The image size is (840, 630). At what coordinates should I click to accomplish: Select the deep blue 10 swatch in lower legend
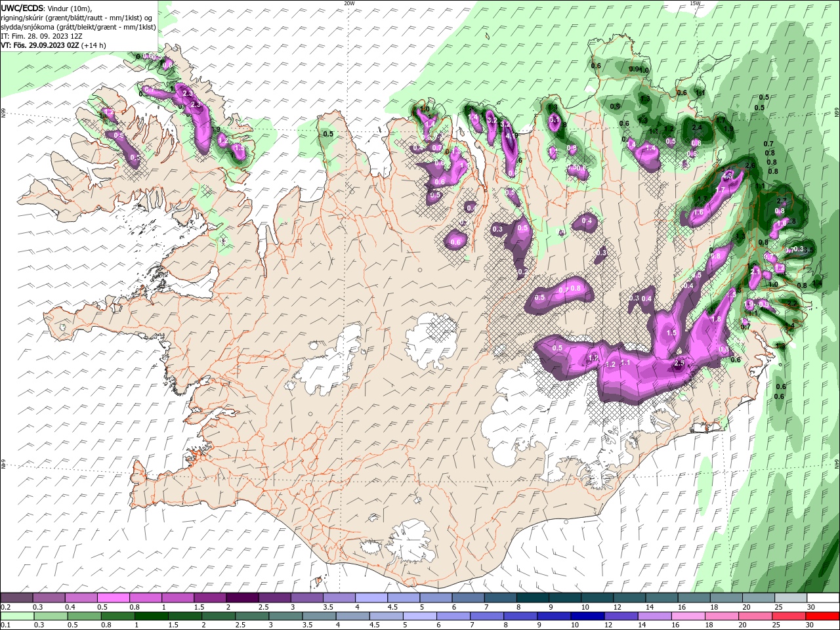coord(587,616)
